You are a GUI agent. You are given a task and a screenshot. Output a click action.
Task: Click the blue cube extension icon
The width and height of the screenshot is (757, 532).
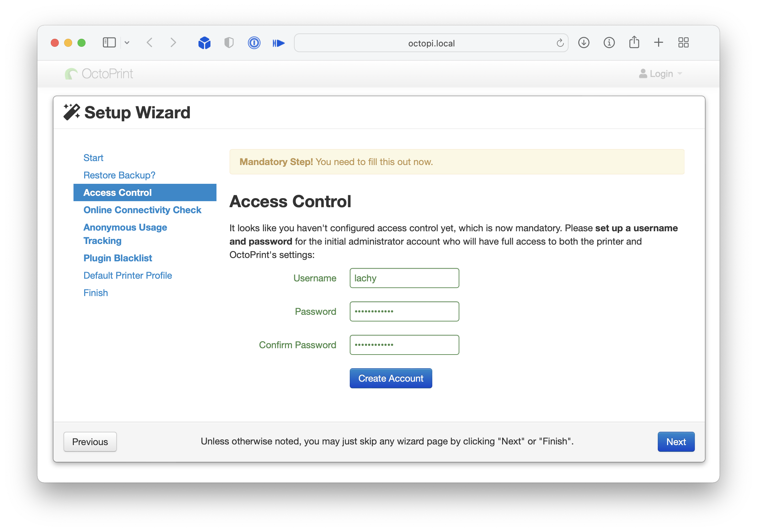click(204, 43)
